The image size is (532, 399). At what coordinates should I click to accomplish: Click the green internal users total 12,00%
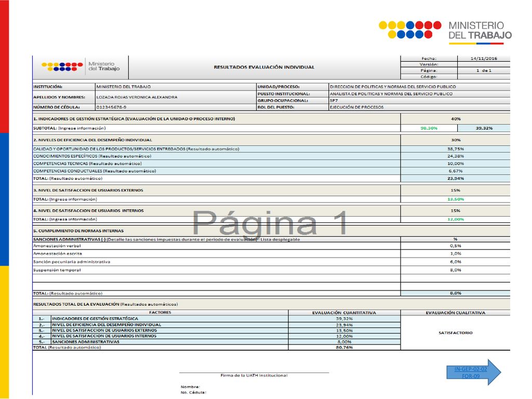(455, 219)
